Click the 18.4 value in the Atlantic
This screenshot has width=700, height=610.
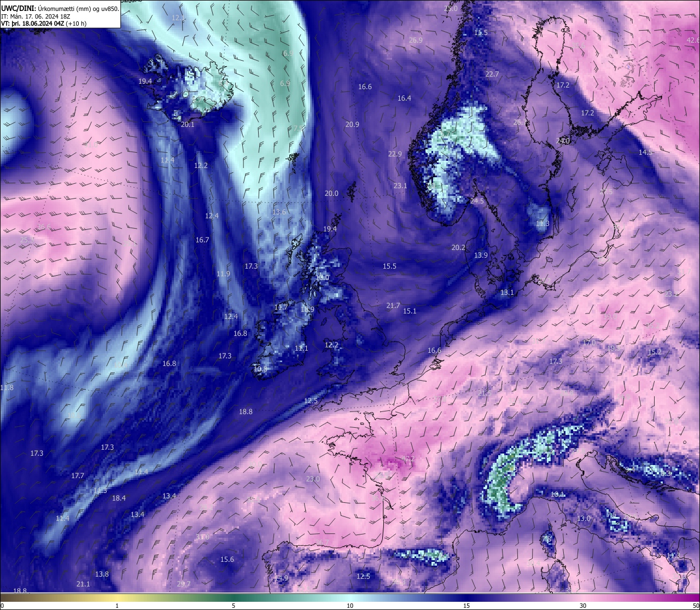click(x=119, y=498)
